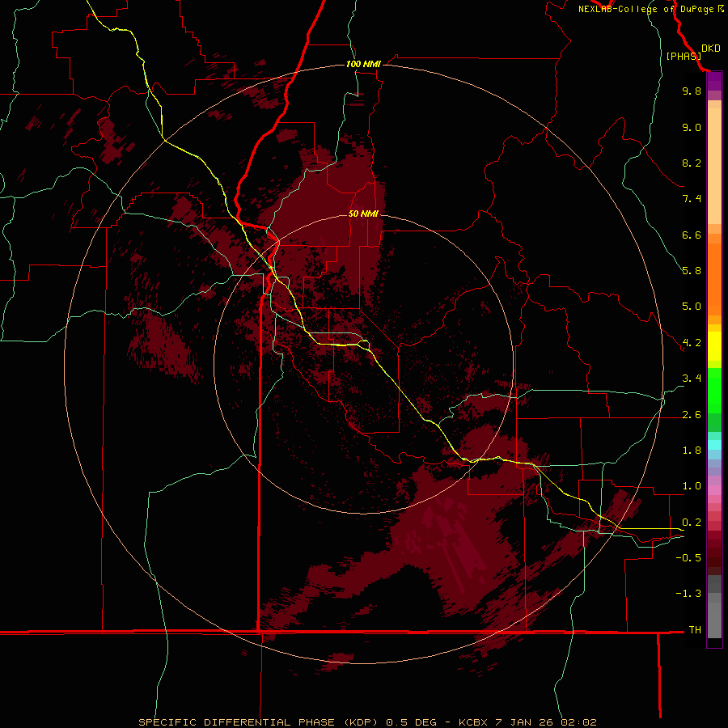Click the NEXLAB-College of DuPage watermark text
The height and width of the screenshot is (728, 728).
[647, 9]
